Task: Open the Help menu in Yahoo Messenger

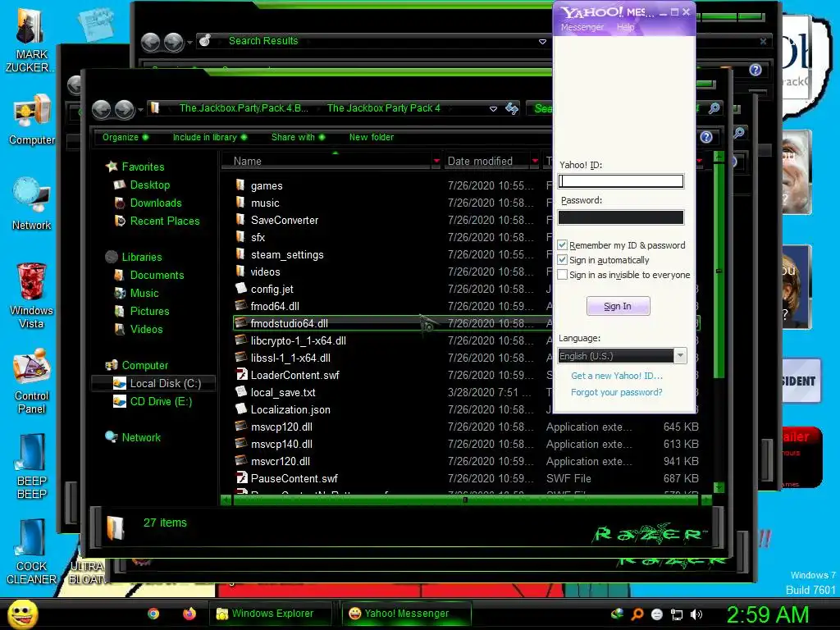Action: click(x=625, y=27)
